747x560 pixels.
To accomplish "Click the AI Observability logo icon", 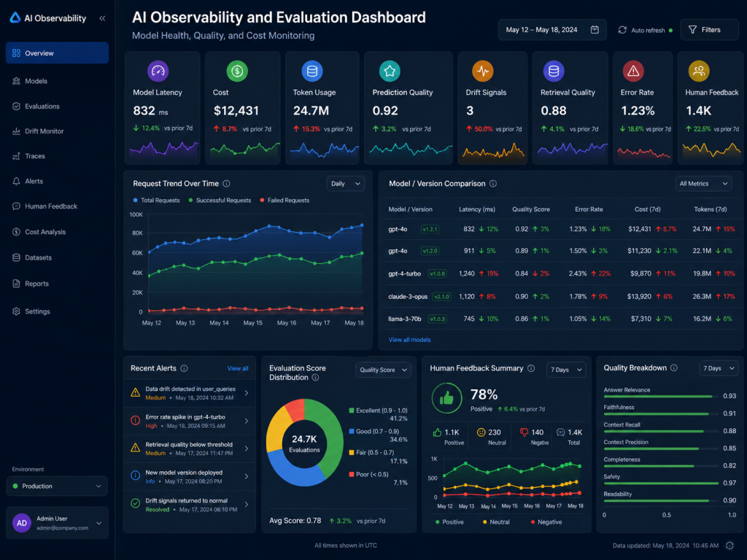I will [x=15, y=17].
